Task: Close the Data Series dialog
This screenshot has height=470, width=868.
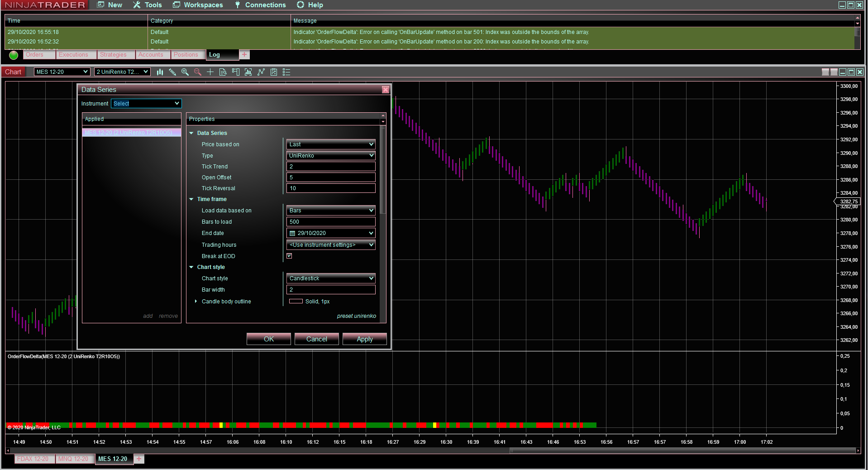Action: click(x=386, y=90)
